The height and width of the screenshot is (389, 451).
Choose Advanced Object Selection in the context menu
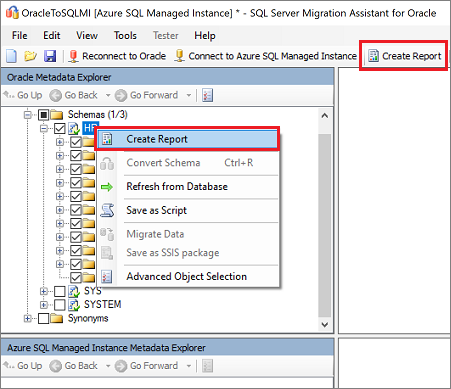tap(187, 276)
